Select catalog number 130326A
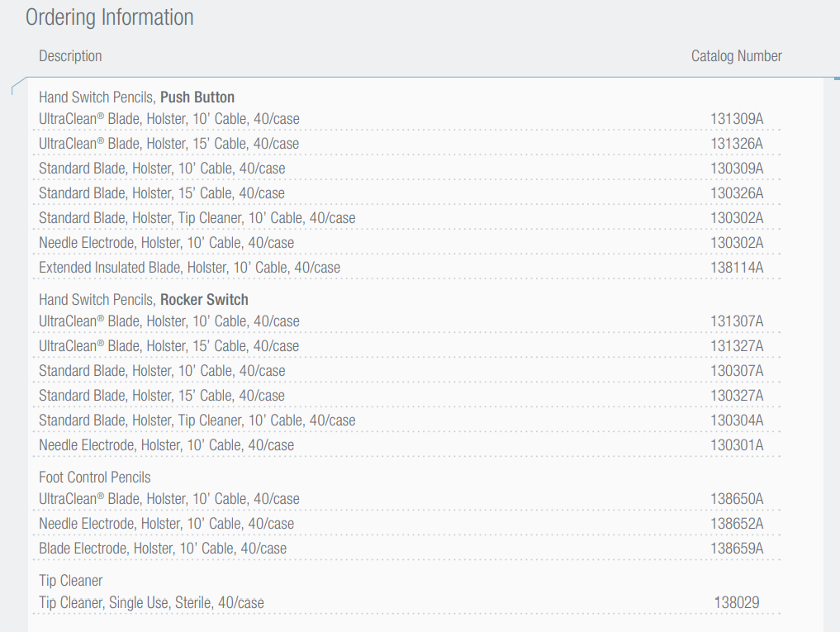The width and height of the screenshot is (840, 632). click(x=737, y=193)
